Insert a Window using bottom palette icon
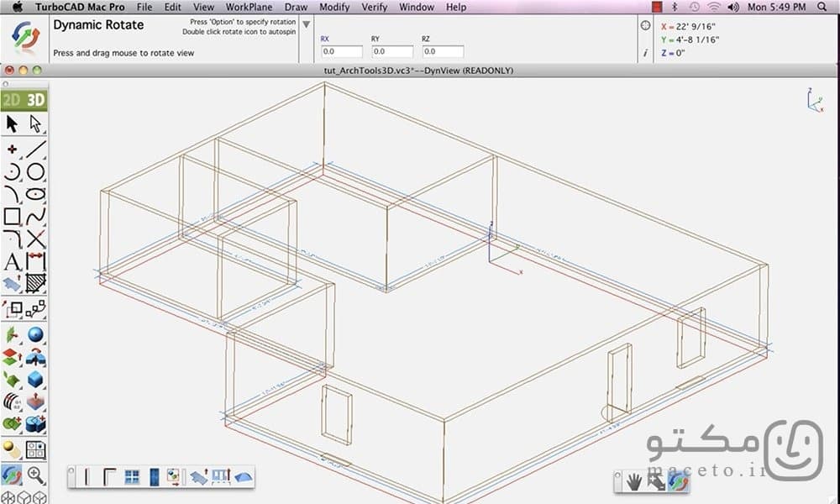Image resolution: width=840 pixels, height=504 pixels. click(x=132, y=476)
